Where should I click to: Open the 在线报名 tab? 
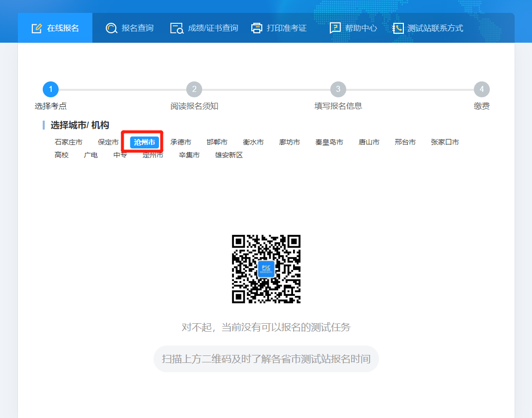click(x=55, y=28)
